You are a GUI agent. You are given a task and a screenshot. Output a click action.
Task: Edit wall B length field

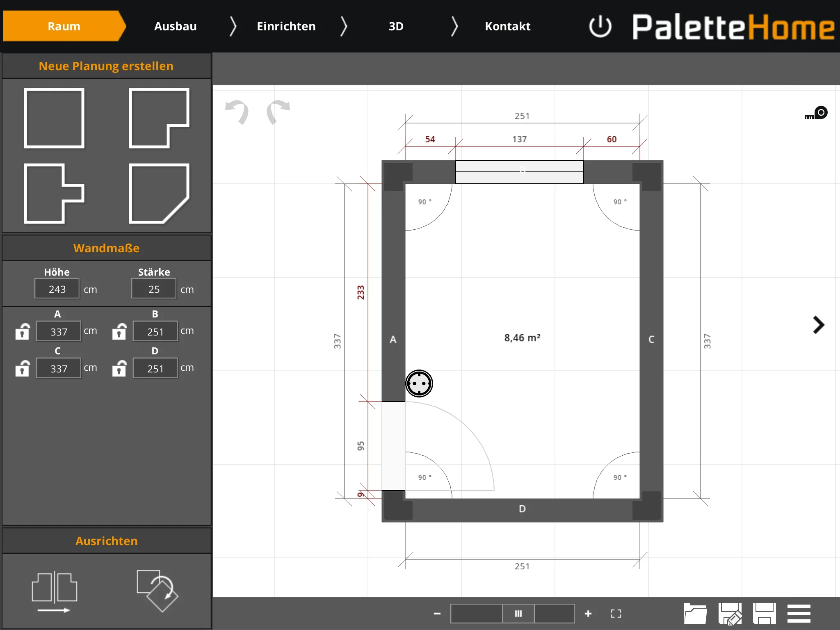[x=155, y=331]
